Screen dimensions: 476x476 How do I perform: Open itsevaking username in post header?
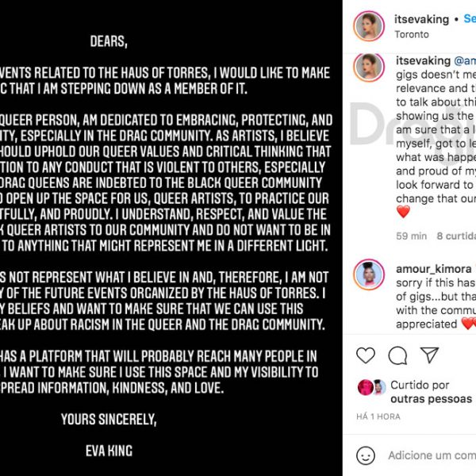pos(421,19)
